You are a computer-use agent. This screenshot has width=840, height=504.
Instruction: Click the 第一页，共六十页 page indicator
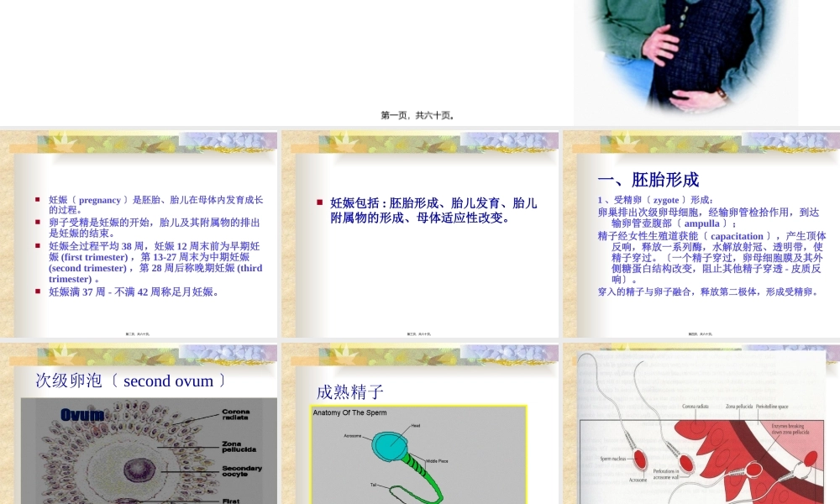coord(418,114)
